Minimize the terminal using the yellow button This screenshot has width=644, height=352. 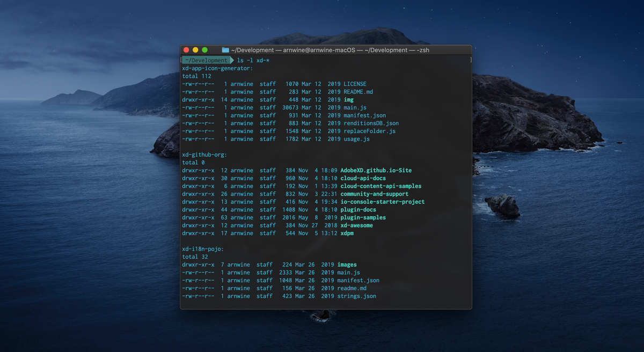point(195,50)
